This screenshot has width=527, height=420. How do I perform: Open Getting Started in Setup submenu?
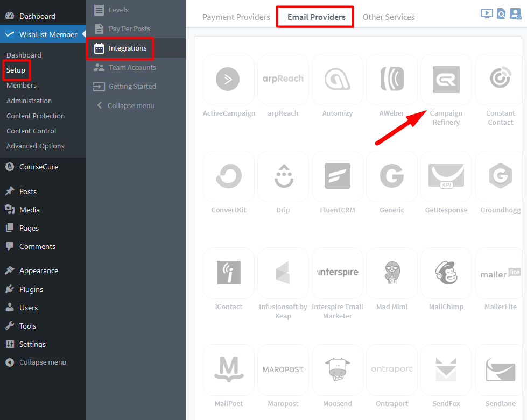point(136,86)
